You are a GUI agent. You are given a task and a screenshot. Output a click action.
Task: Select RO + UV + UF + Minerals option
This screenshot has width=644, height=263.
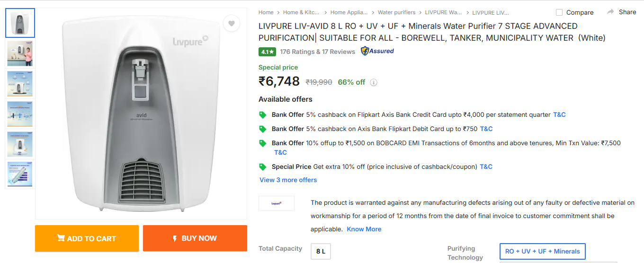(542, 251)
